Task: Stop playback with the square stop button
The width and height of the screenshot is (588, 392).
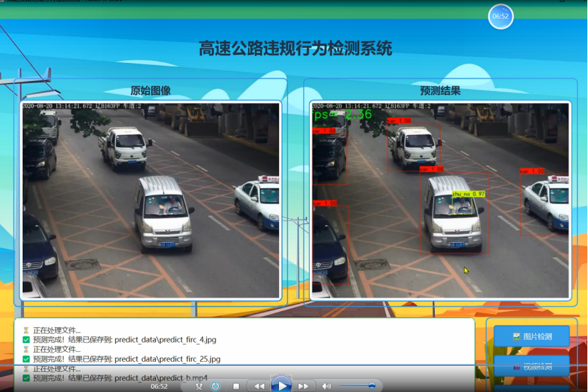Action: click(x=236, y=386)
